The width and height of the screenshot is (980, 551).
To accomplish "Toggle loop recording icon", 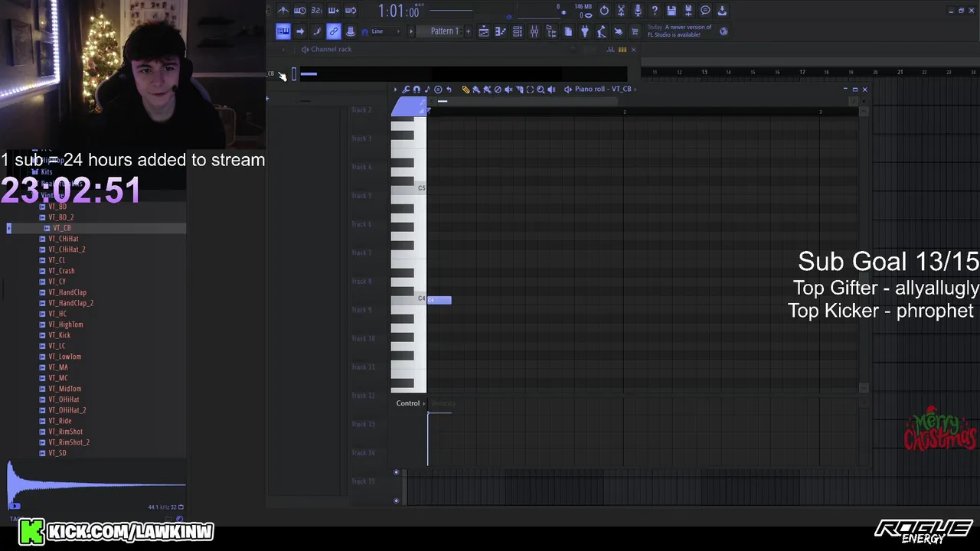I will (x=351, y=11).
